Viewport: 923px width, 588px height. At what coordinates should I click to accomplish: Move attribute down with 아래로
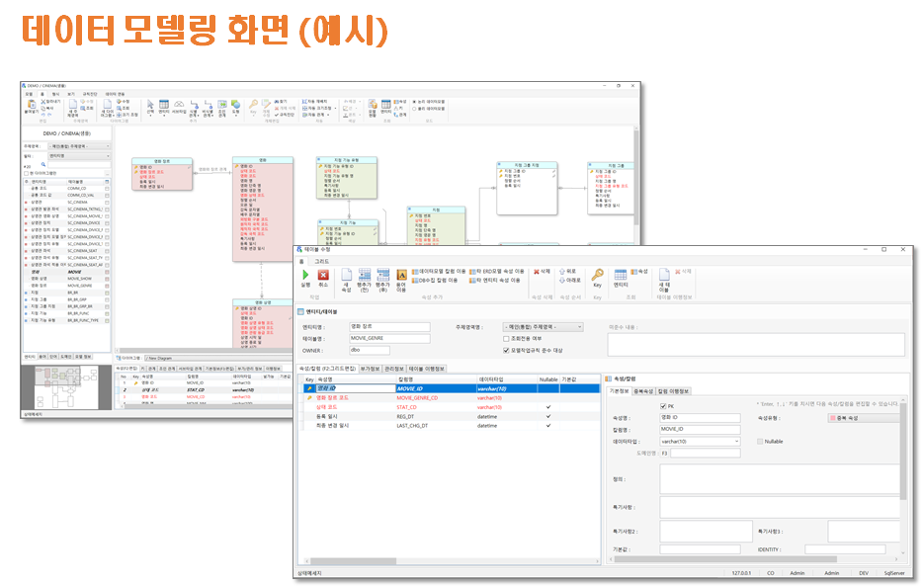click(569, 281)
